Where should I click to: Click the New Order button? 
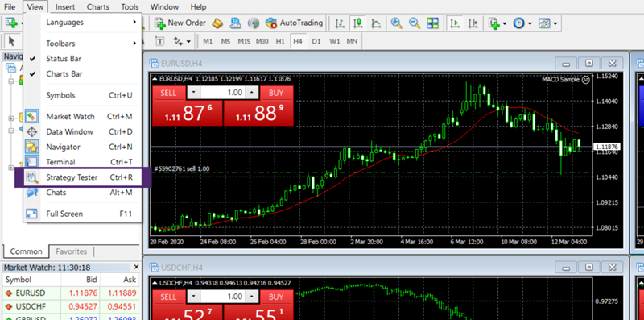pos(180,23)
